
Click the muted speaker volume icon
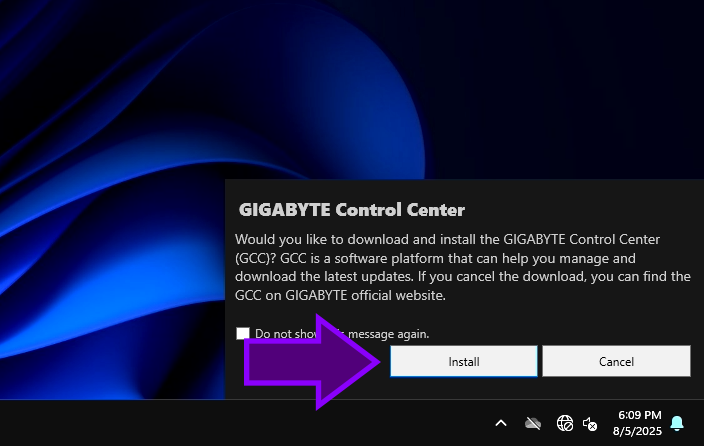click(590, 423)
